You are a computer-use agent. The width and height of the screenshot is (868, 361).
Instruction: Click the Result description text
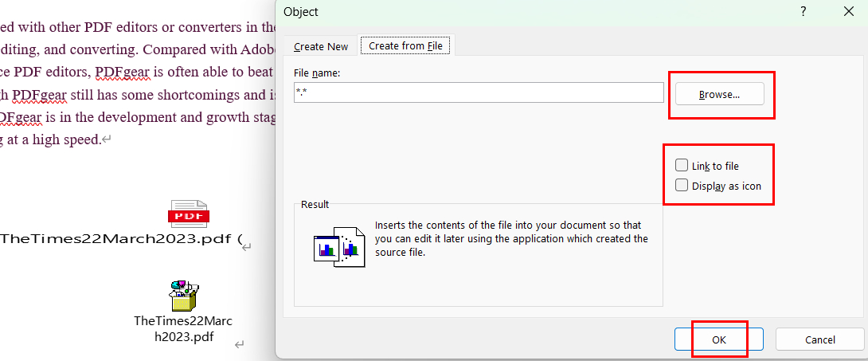(511, 238)
